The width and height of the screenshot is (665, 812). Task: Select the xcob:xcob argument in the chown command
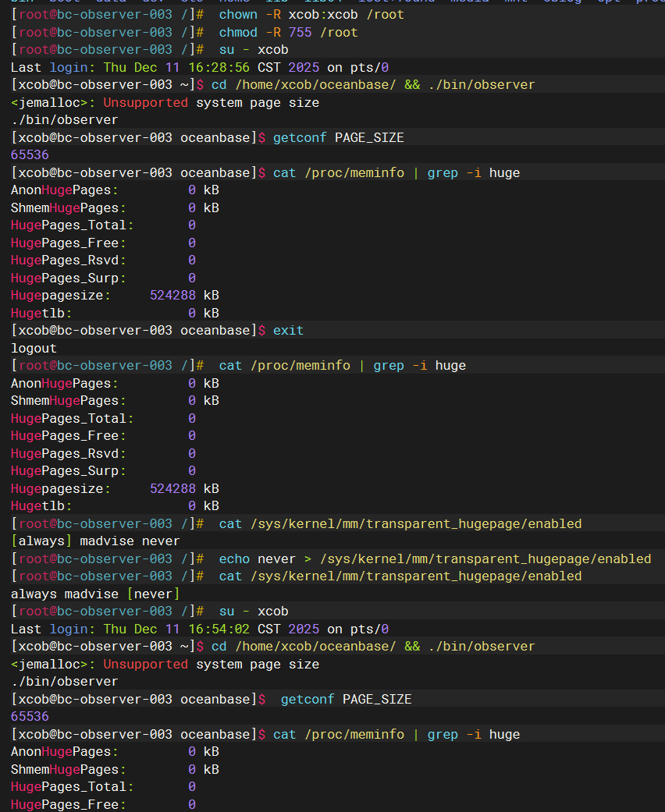(x=323, y=15)
